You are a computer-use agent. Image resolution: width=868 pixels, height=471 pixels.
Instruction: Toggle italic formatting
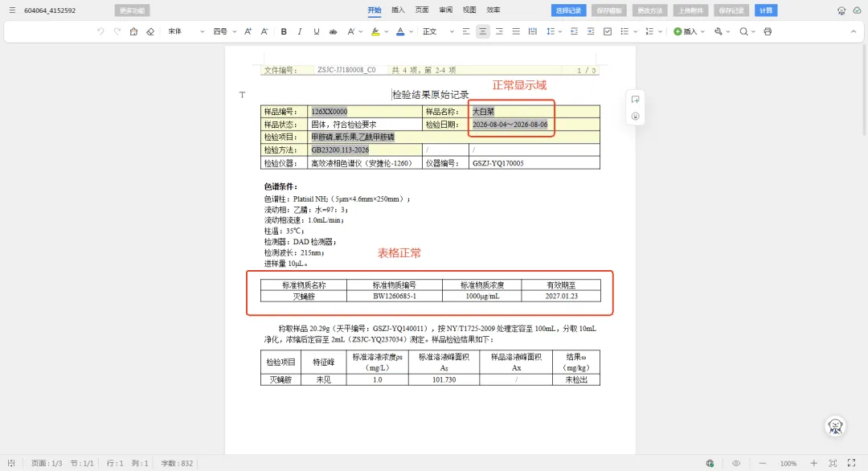coord(300,31)
